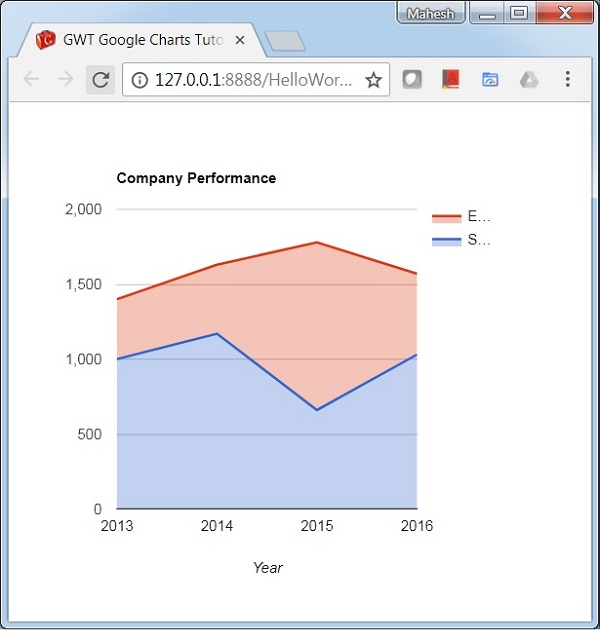The width and height of the screenshot is (600, 641).
Task: Click the 2015 label on the x-axis
Action: [317, 527]
